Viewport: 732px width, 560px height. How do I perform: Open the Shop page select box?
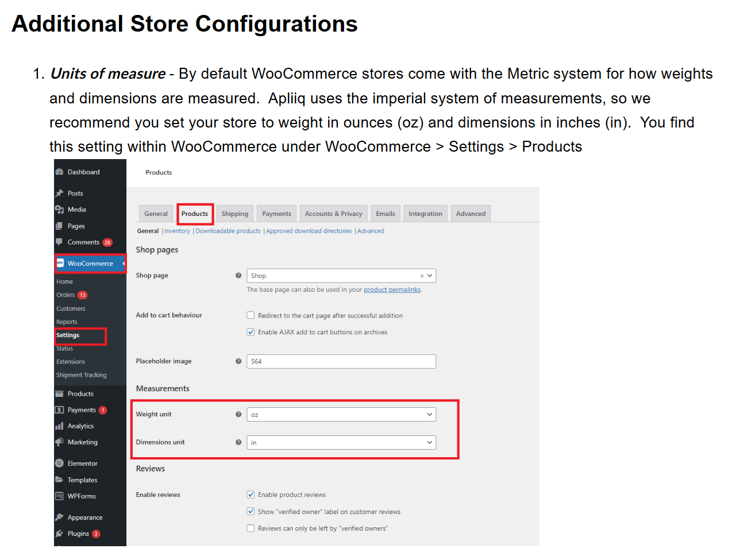pyautogui.click(x=341, y=276)
